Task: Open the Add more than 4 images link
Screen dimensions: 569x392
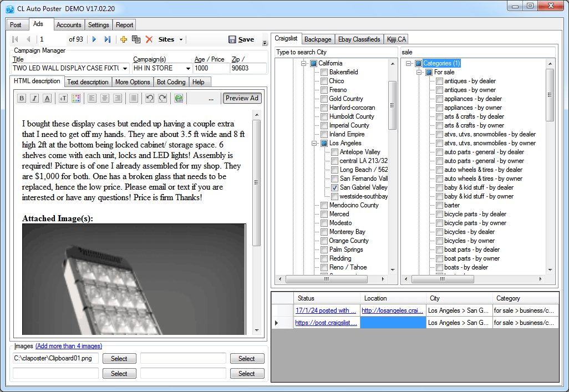Action: (x=68, y=346)
